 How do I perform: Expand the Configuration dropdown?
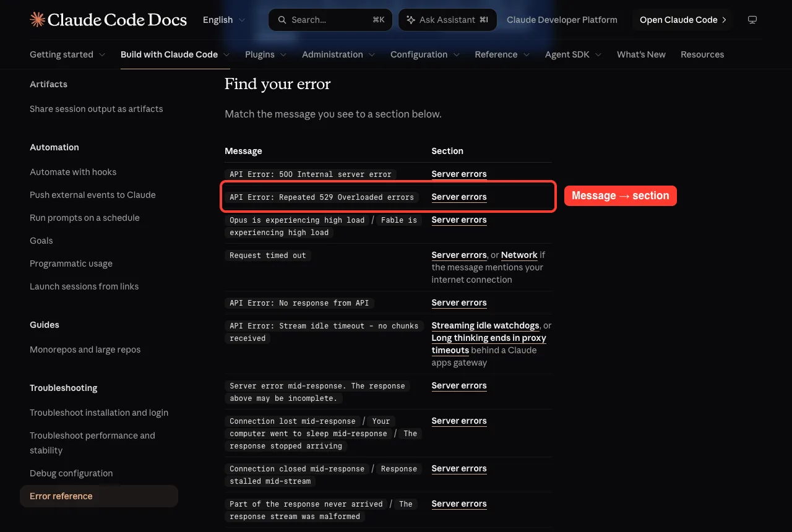pos(425,54)
